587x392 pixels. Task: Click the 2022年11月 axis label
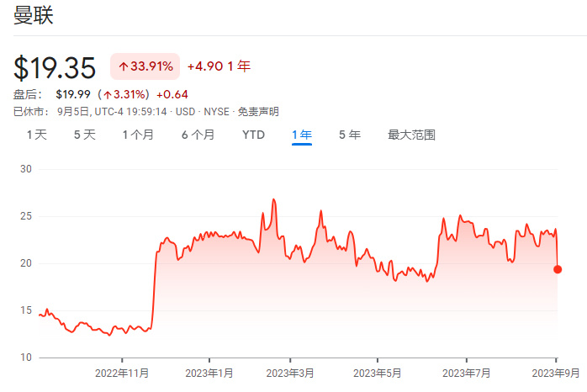(122, 373)
